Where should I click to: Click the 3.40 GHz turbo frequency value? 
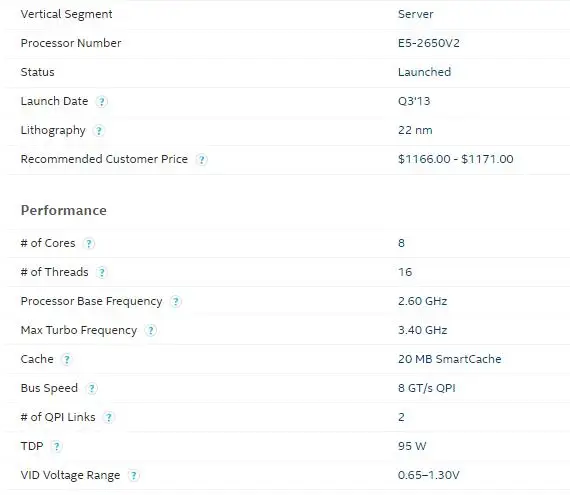click(422, 330)
